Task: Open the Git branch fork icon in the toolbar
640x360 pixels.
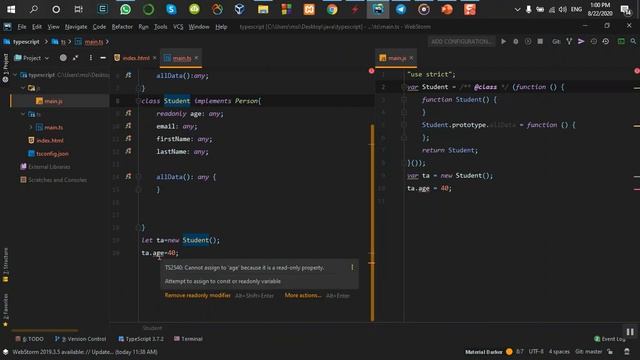Action: [569, 42]
